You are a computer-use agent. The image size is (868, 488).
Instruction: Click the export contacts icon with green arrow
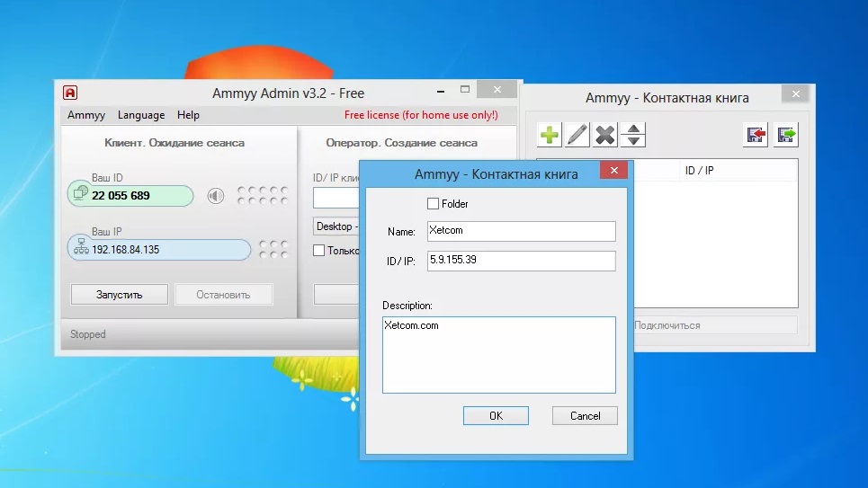tap(786, 135)
